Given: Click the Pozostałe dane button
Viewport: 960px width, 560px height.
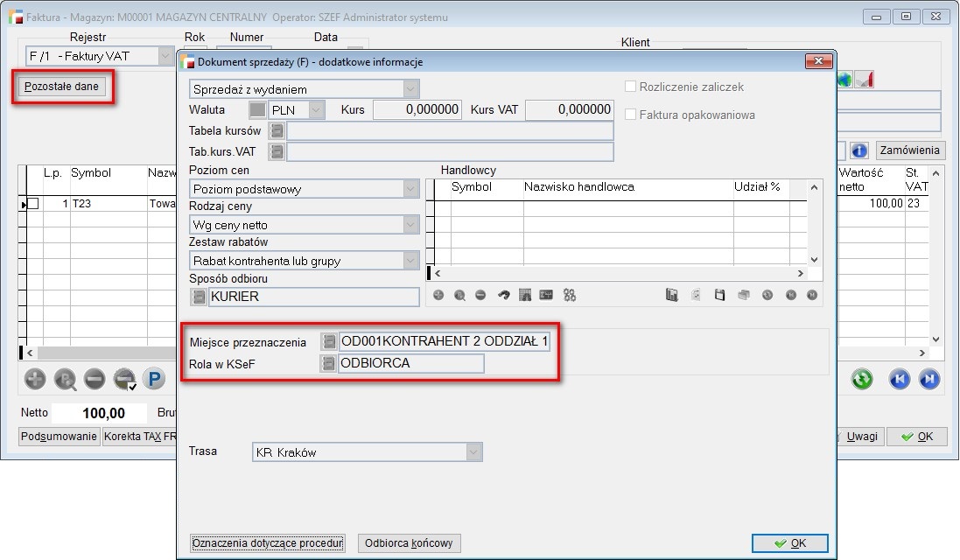Looking at the screenshot, I should [61, 87].
